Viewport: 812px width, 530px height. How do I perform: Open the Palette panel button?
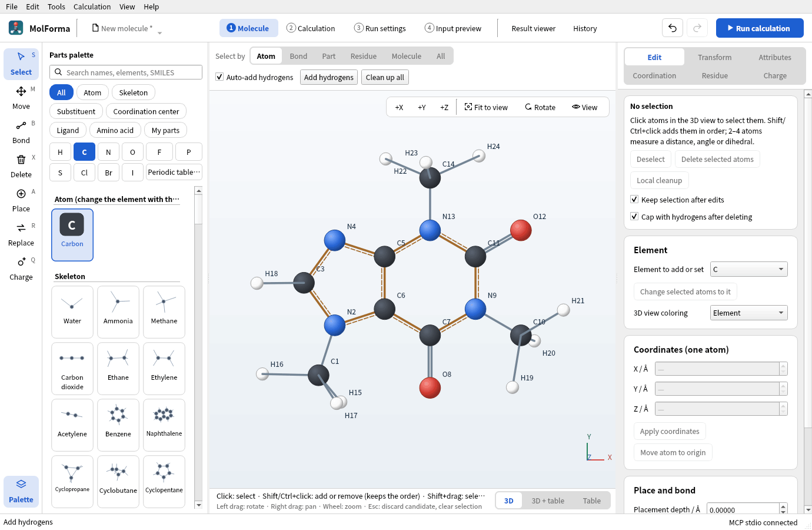(x=21, y=491)
